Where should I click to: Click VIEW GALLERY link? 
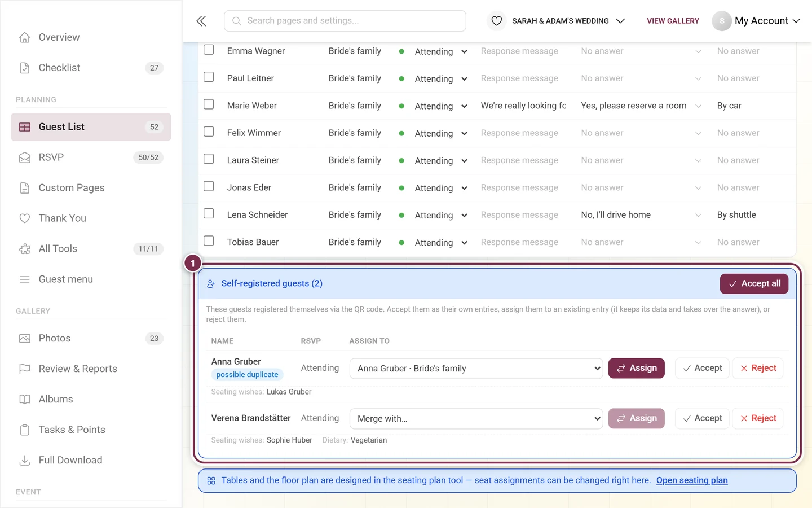673,21
